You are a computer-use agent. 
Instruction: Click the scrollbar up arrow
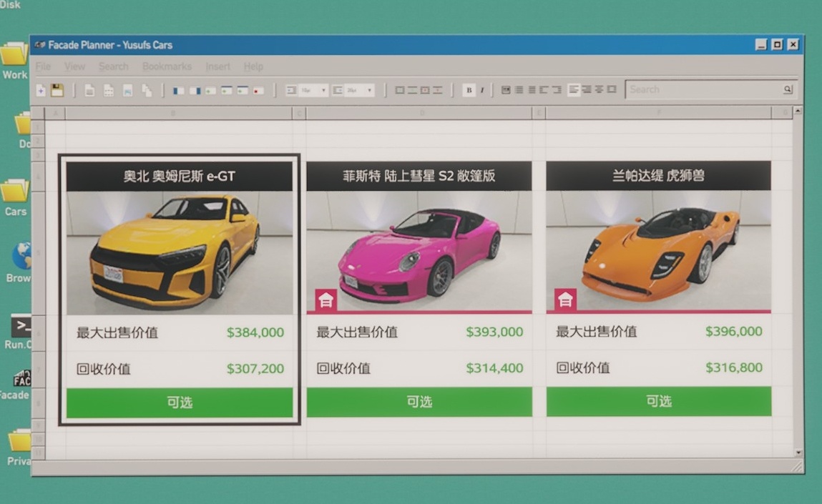click(x=798, y=111)
